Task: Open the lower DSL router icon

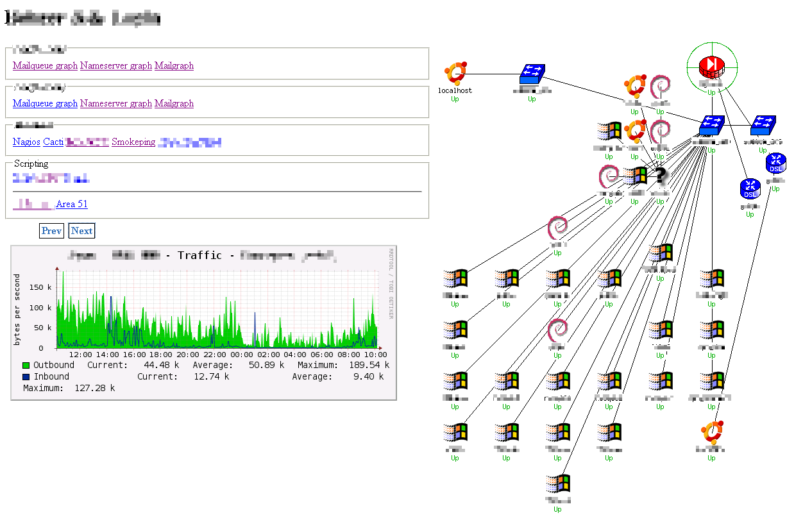Action: click(x=750, y=189)
